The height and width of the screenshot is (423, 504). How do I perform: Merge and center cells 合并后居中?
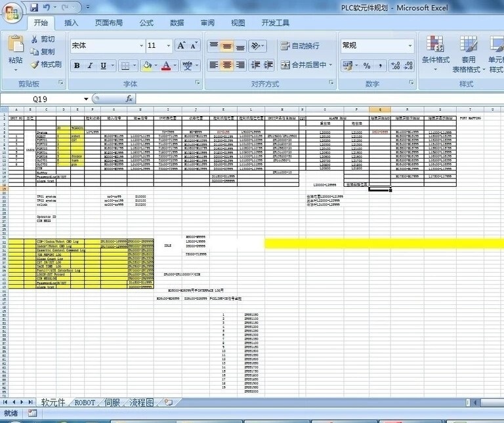tap(303, 65)
